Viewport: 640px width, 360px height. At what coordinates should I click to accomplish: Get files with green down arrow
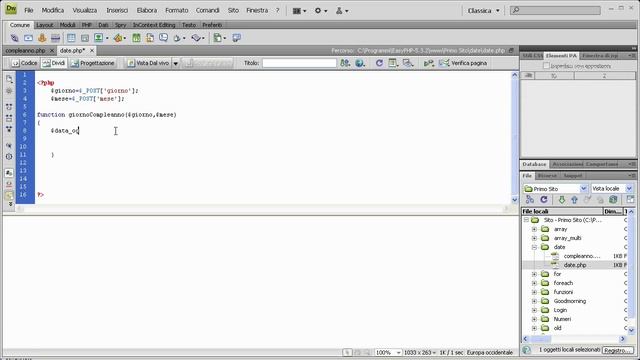pyautogui.click(x=562, y=199)
